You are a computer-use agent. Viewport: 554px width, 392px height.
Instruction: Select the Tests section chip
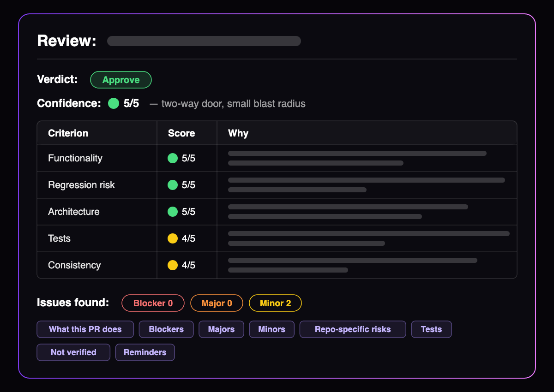432,329
